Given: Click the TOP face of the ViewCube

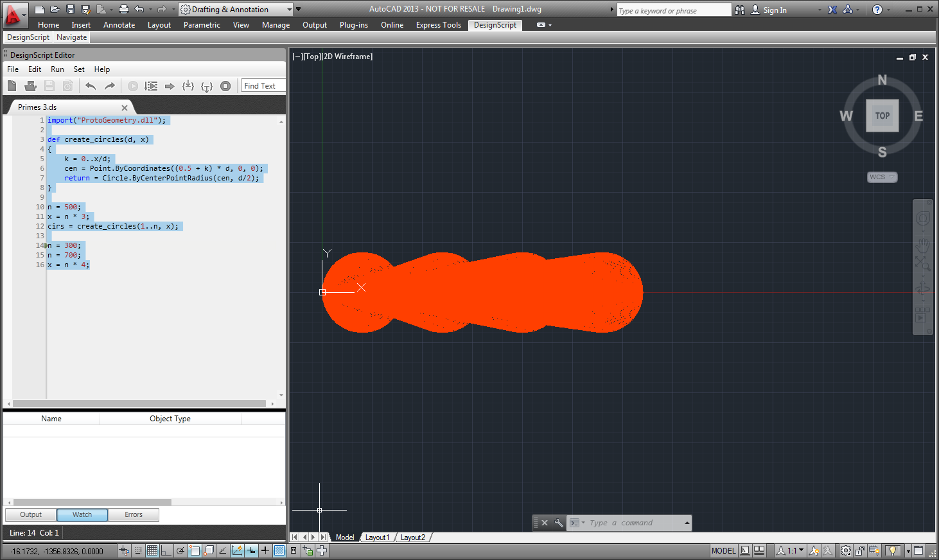Looking at the screenshot, I should click(882, 116).
